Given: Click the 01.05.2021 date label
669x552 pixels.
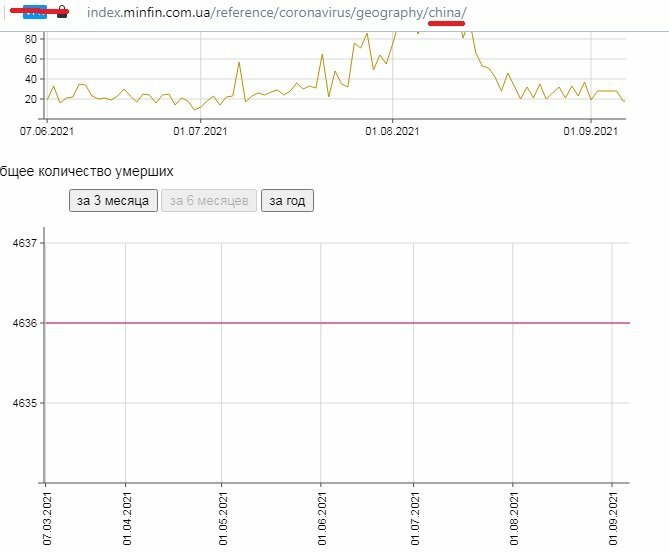Looking at the screenshot, I should coord(223,518).
